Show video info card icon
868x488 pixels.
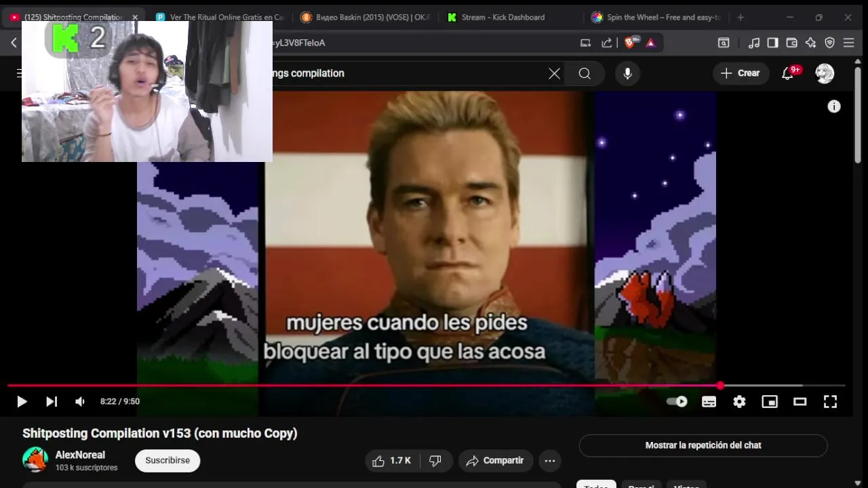pyautogui.click(x=834, y=106)
